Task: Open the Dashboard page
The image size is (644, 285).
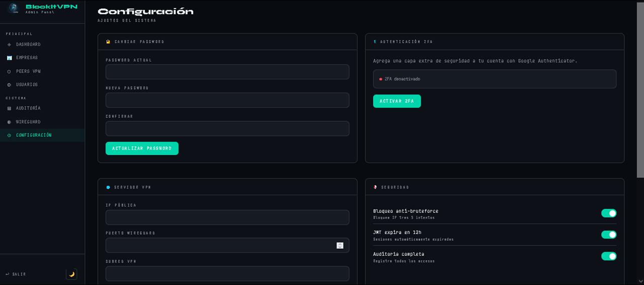Action: [42, 45]
